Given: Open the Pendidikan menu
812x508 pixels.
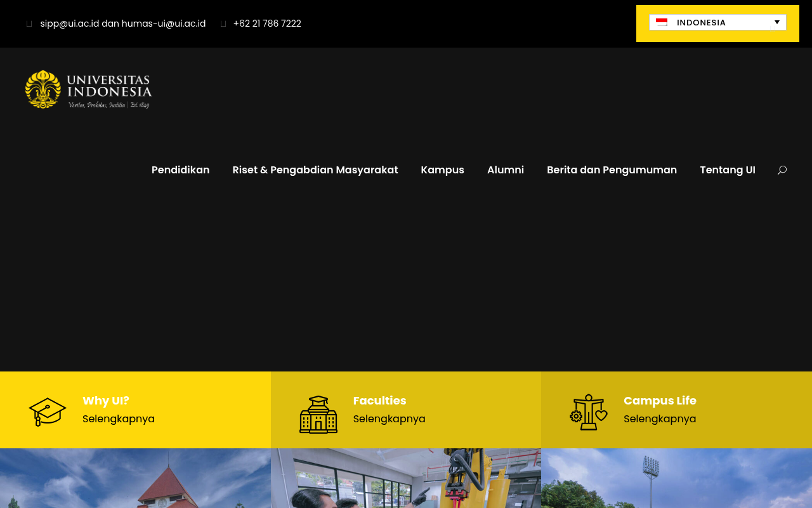Looking at the screenshot, I should click(x=181, y=170).
